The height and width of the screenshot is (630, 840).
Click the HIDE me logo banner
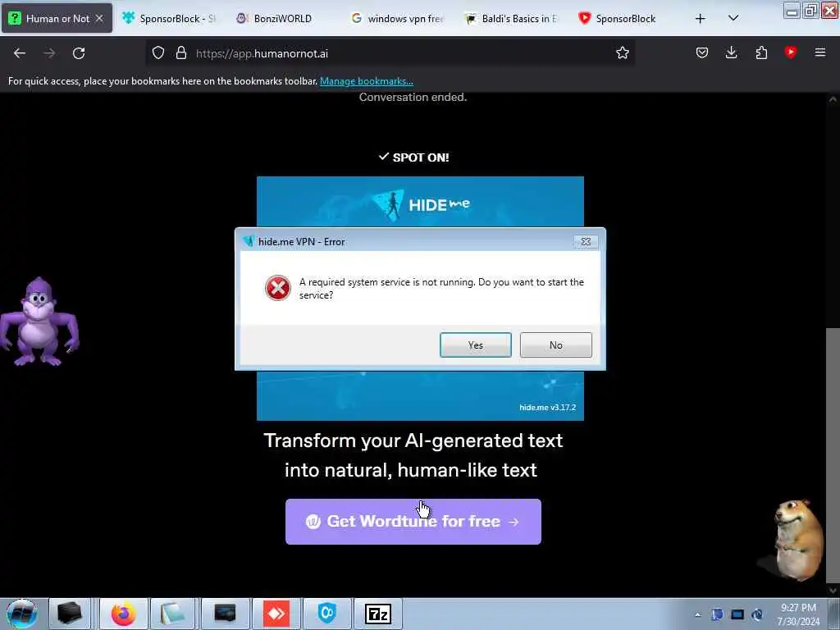click(421, 204)
